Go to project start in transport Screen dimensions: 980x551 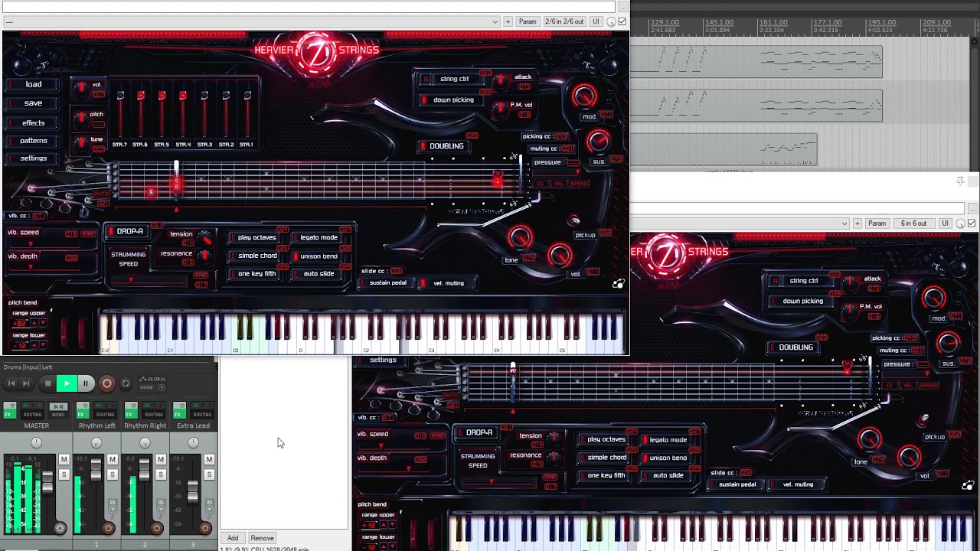(x=11, y=383)
